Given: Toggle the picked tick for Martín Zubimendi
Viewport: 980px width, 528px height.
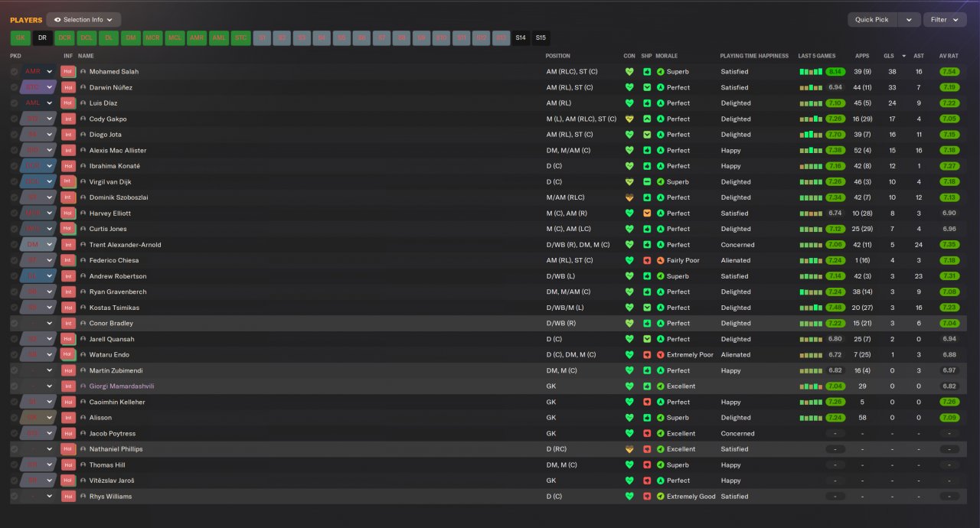Looking at the screenshot, I should (x=14, y=371).
